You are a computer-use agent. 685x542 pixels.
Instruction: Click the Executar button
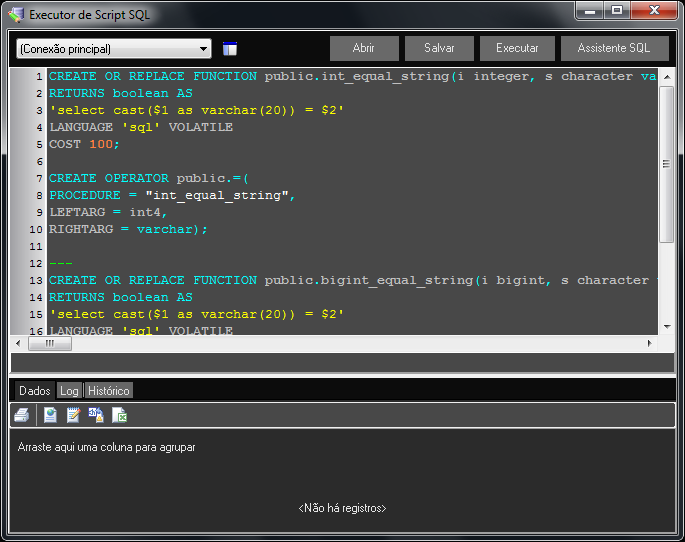pyautogui.click(x=517, y=48)
